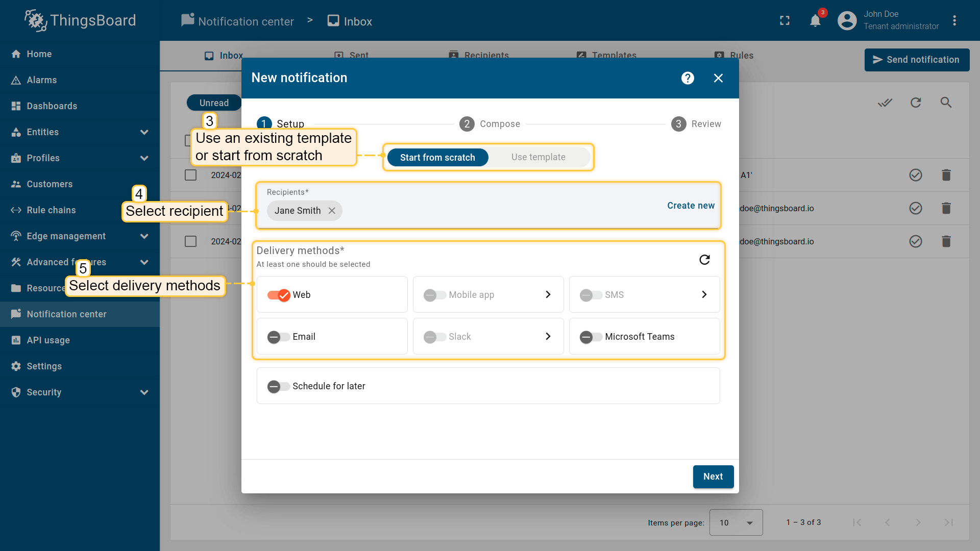Refresh delivery methods with reload icon
Image resolution: width=980 pixels, height=551 pixels.
(704, 260)
